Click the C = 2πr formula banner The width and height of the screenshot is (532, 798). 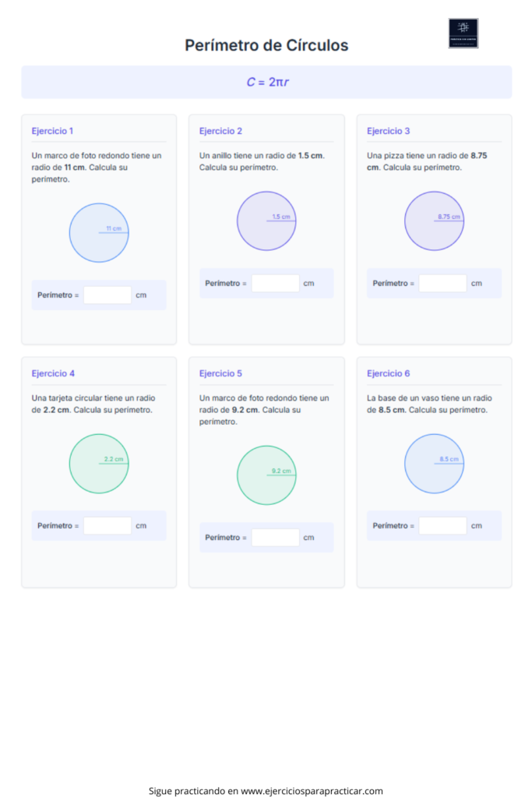pyautogui.click(x=266, y=82)
